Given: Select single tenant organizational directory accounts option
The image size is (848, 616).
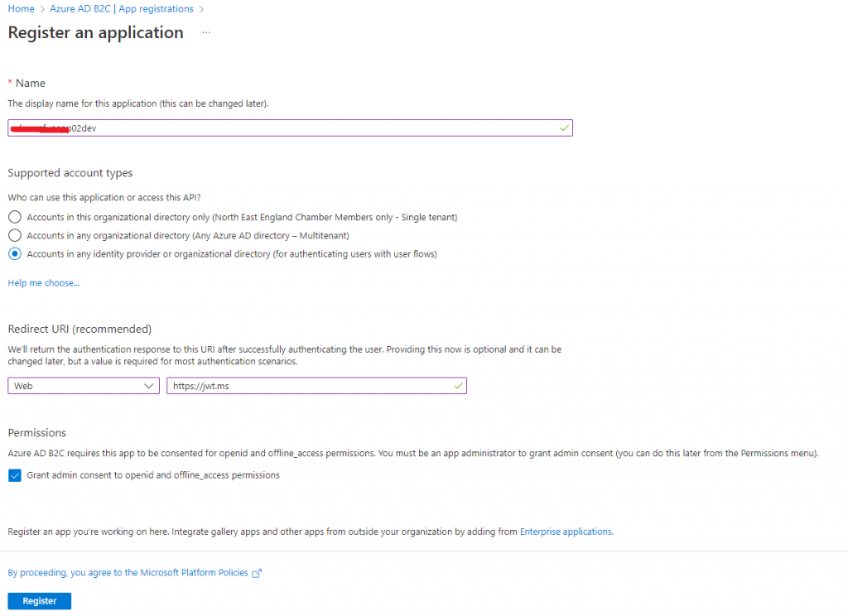Looking at the screenshot, I should [14, 216].
